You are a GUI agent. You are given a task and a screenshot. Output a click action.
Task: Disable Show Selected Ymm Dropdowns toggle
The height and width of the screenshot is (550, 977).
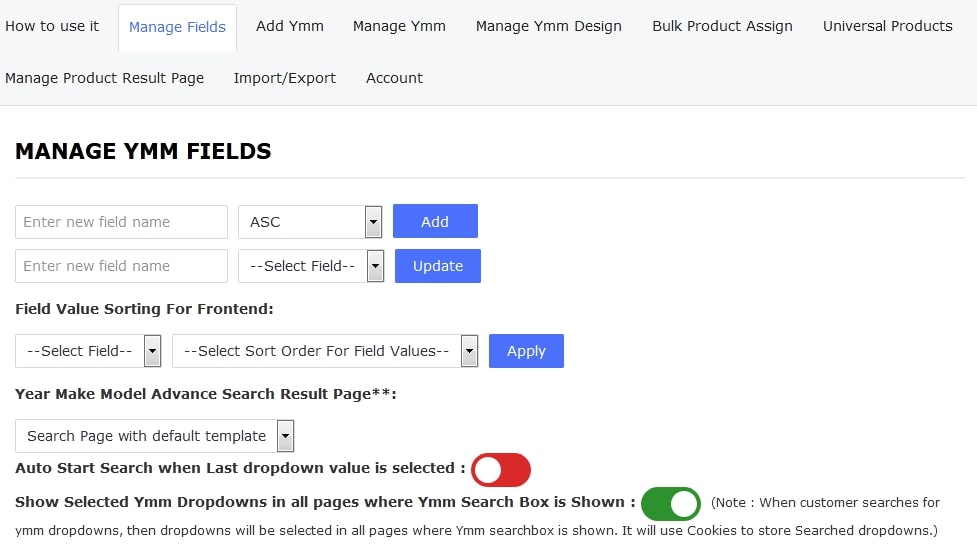[670, 504]
